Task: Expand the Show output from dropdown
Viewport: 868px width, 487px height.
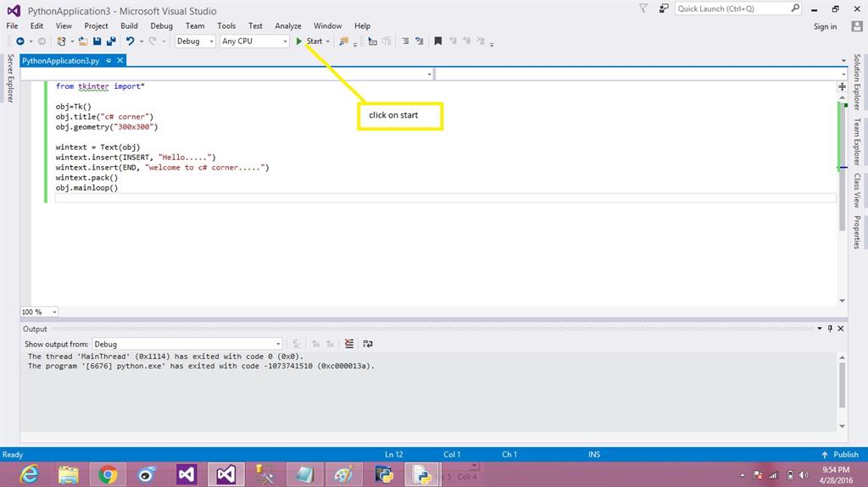Action: coord(279,344)
